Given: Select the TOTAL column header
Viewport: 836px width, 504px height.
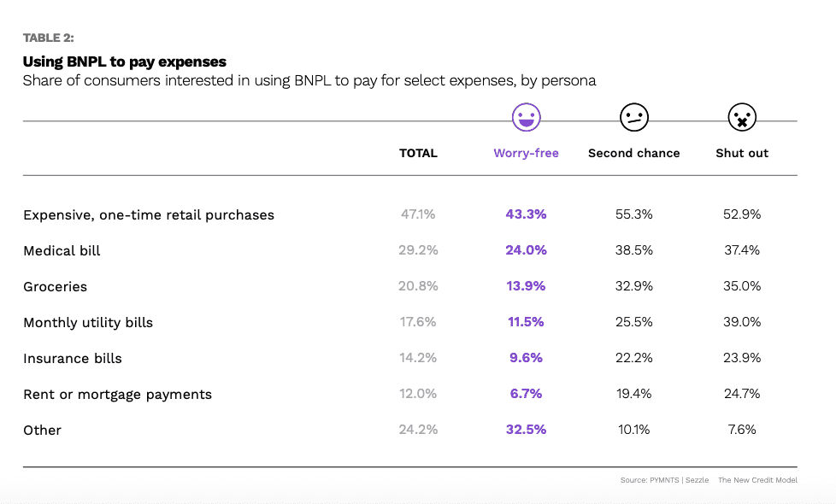Looking at the screenshot, I should click(418, 154).
